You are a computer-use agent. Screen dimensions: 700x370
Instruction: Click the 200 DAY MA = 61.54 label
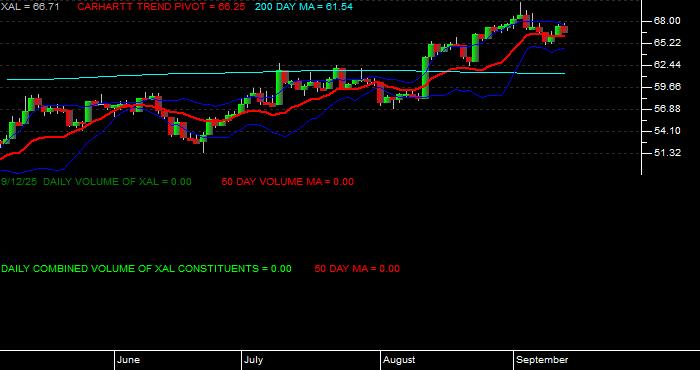pos(304,7)
